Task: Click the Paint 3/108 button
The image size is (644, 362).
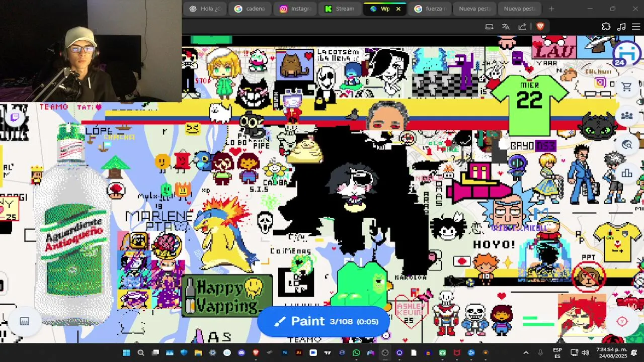Action: 325,321
